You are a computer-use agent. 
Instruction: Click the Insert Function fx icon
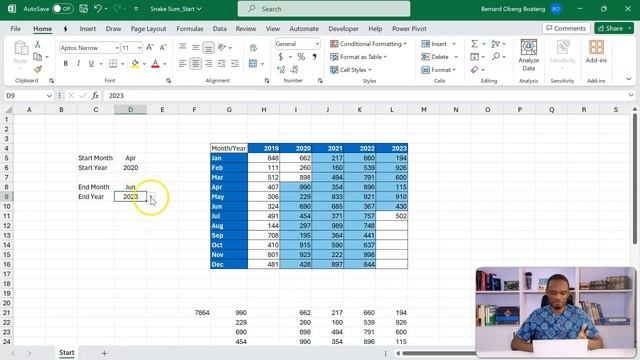tap(95, 96)
